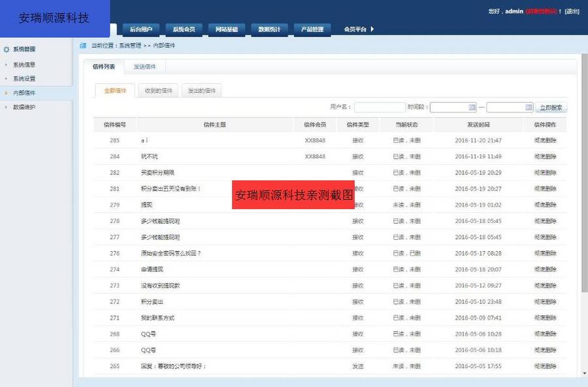Click the arrow icon after 会员平台 in top navigation
This screenshot has height=387, width=588.
point(372,29)
